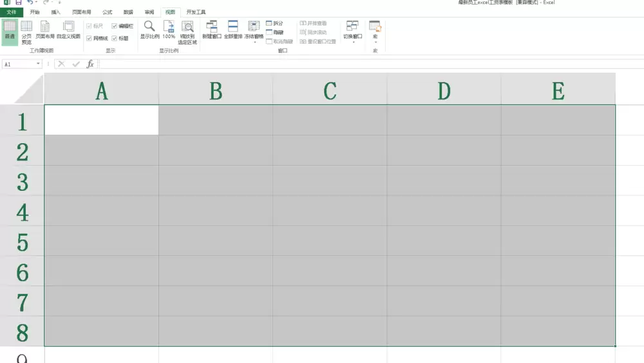Select row 8 header
This screenshot has width=644, height=363.
point(22,331)
